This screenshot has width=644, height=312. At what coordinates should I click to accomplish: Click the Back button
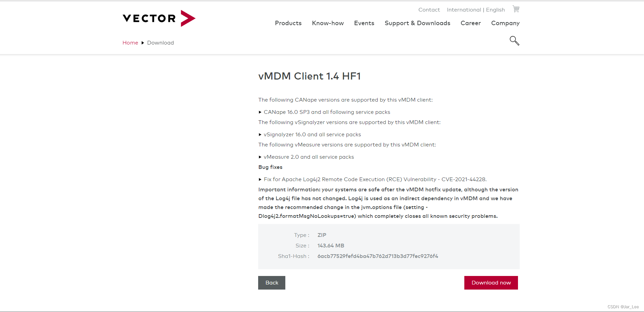pyautogui.click(x=272, y=283)
